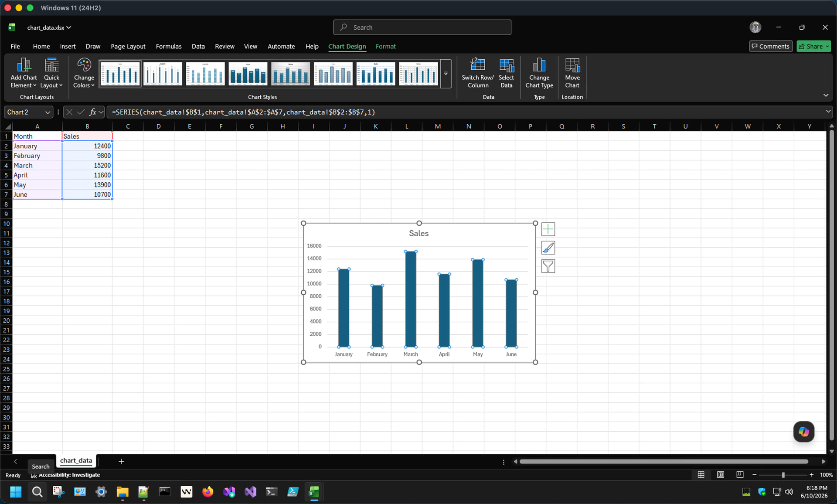
Task: Switch to the Format tab
Action: click(x=385, y=46)
